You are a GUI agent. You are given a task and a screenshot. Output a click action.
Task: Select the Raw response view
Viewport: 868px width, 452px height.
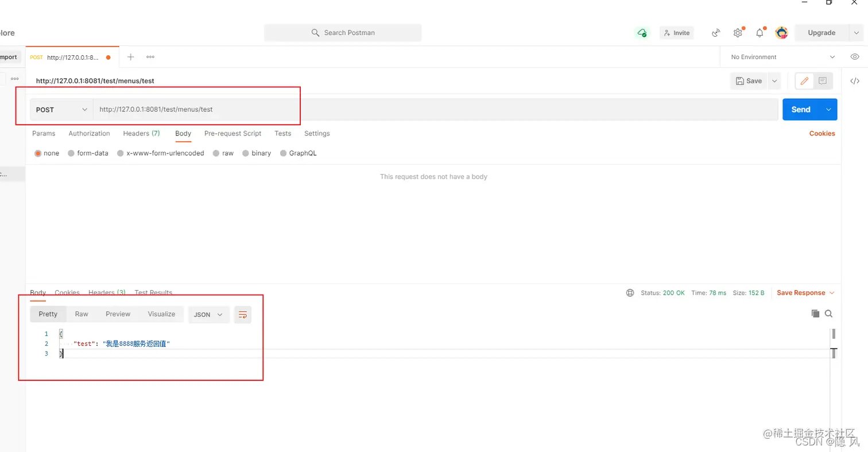pyautogui.click(x=82, y=314)
